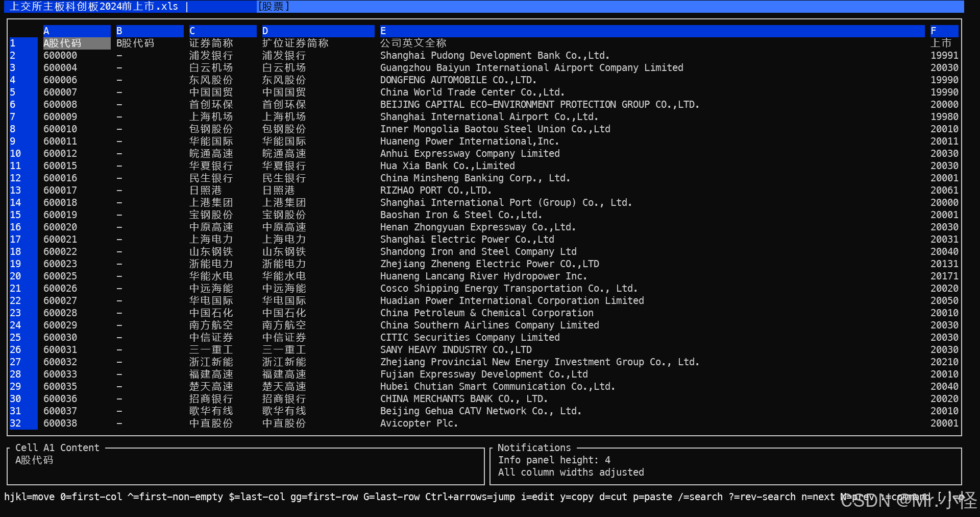The image size is (980, 517).
Task: Click RIZHAO PORT CO.,LTD. cell
Action: pos(436,190)
